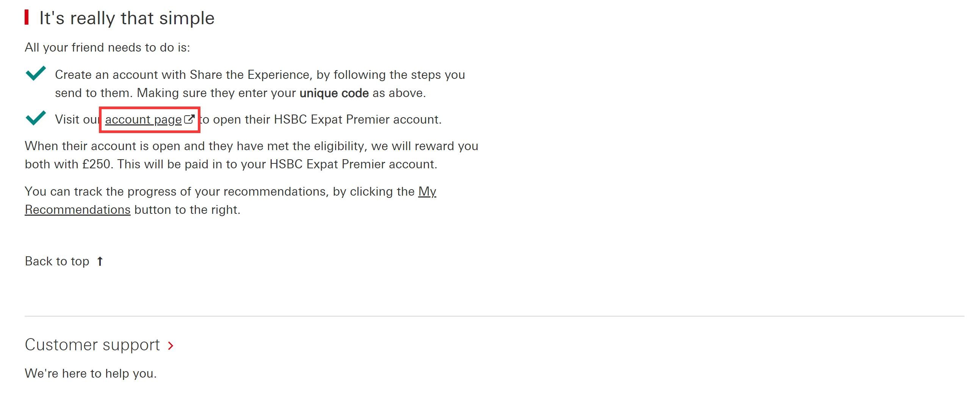The image size is (980, 403).
Task: Click the Back to top link
Action: [x=64, y=262]
